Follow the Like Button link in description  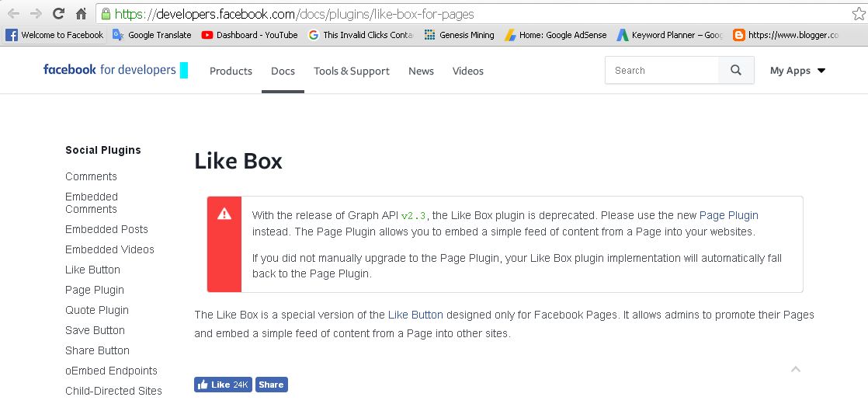415,315
